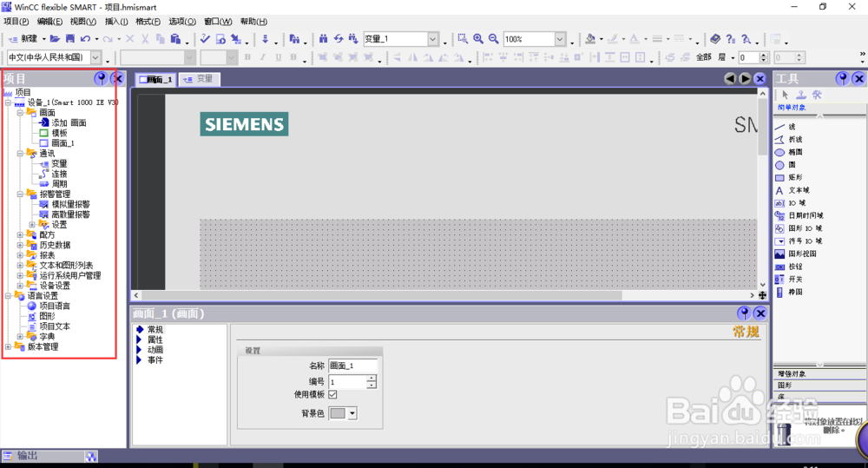Click the 名称 input field
Image resolution: width=868 pixels, height=468 pixels.
[352, 366]
